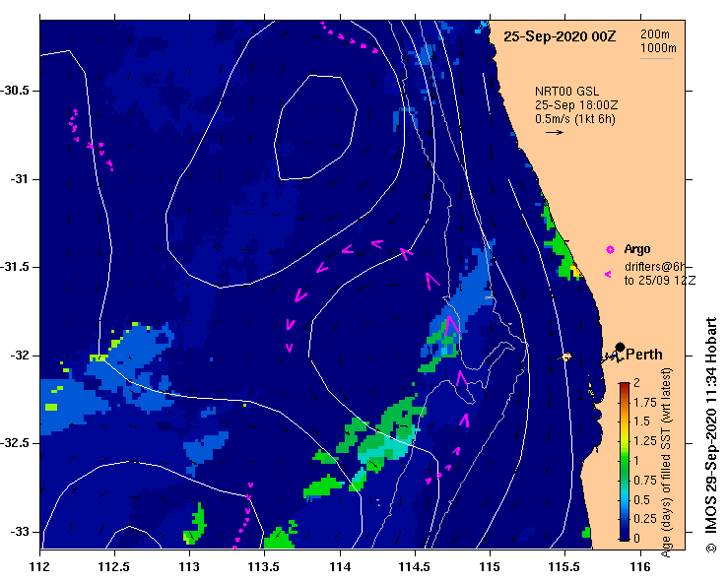Image resolution: width=728 pixels, height=583 pixels.
Task: Click the colorbar tick label '0.5'
Action: pyautogui.click(x=641, y=500)
